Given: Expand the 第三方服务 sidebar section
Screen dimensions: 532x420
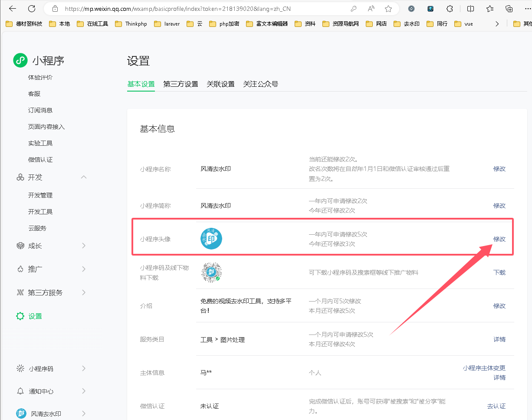Looking at the screenshot, I should (84, 292).
